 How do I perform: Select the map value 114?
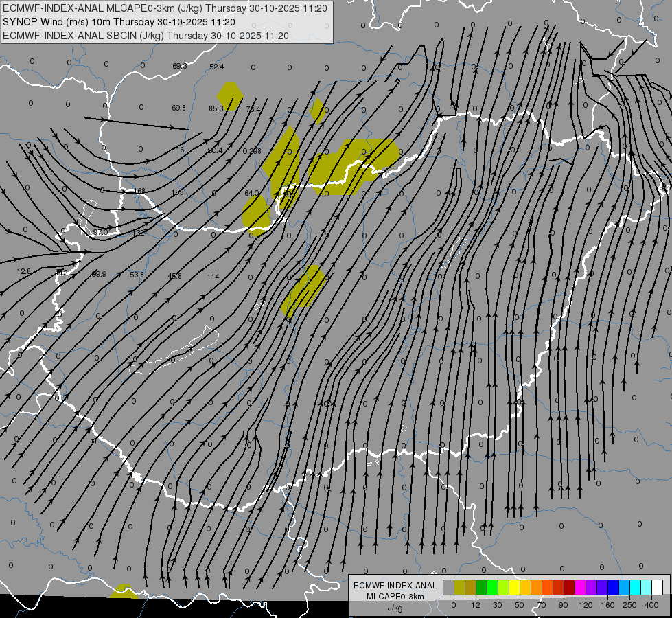click(213, 277)
